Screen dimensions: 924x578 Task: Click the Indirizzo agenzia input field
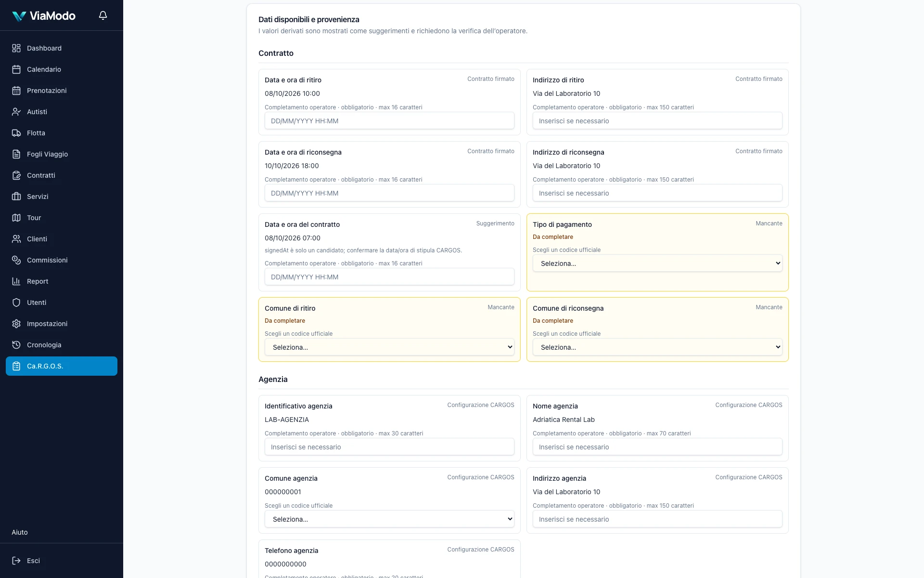pos(657,519)
